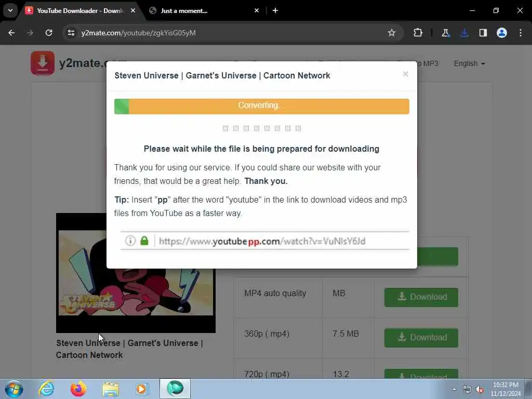
Task: Close the converting dialog
Action: click(405, 74)
